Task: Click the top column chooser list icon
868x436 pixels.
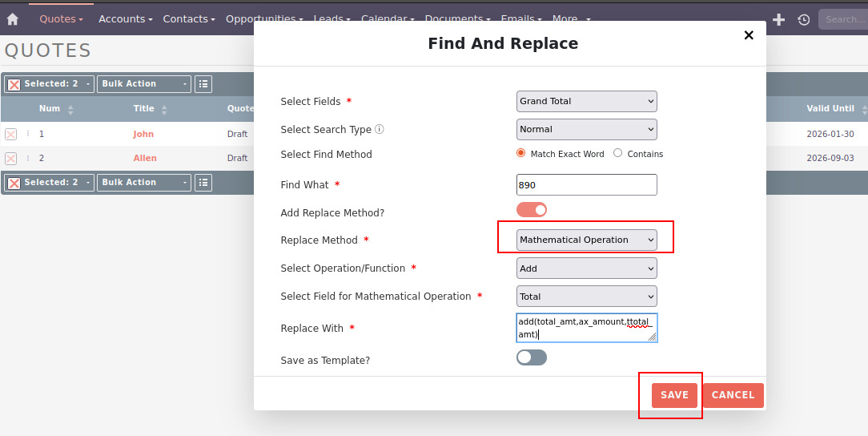Action: 203,84
